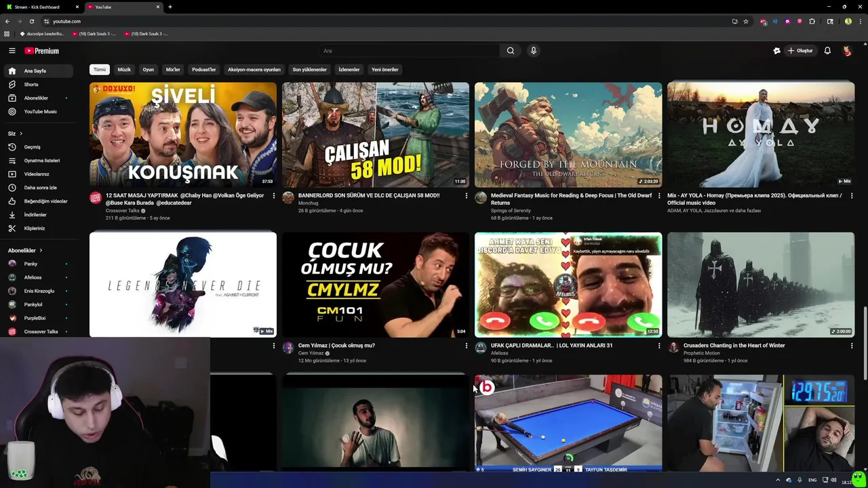This screenshot has width=868, height=488.
Task: Open Beğendiğim videolar
Action: pos(40,201)
